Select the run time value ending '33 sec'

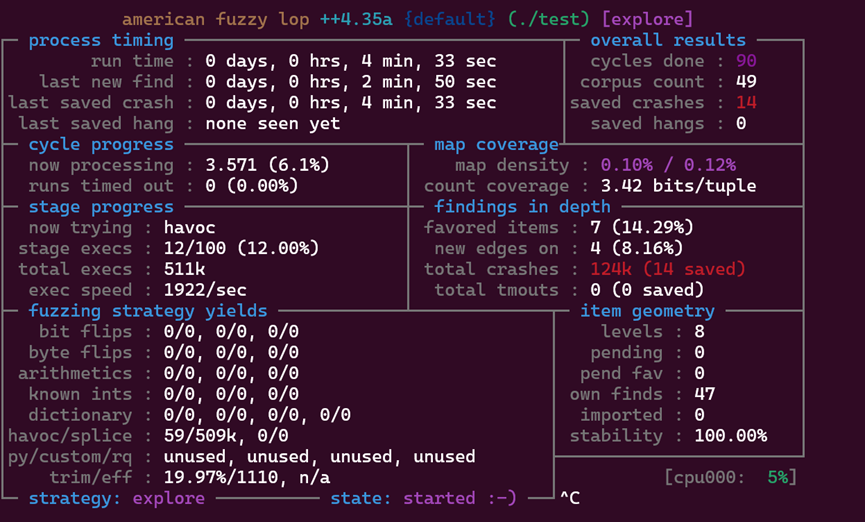[x=351, y=61]
